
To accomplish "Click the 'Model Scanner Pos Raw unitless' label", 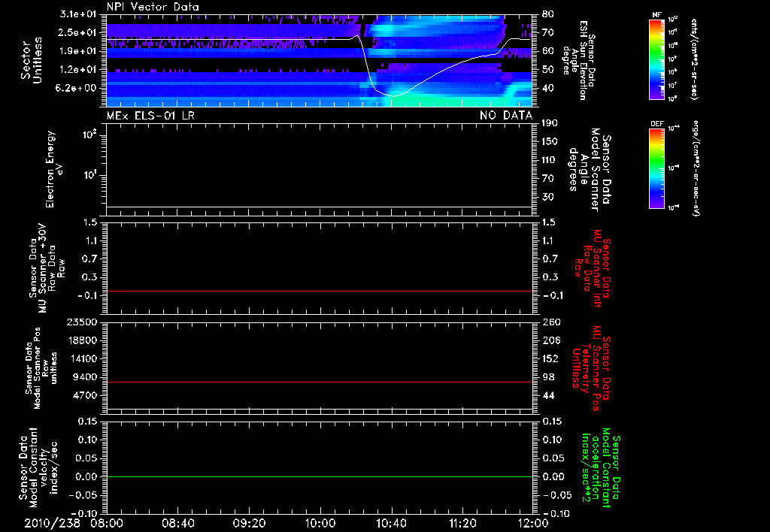I will (x=41, y=368).
